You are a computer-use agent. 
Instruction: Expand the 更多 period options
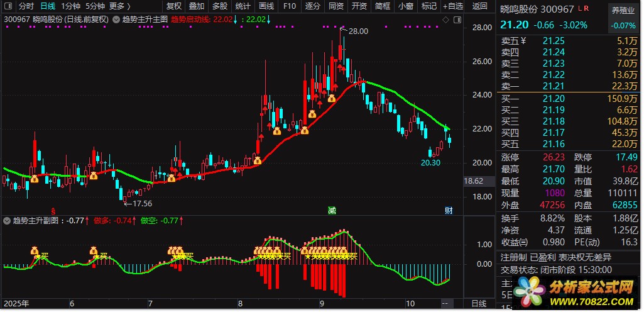coord(120,6)
